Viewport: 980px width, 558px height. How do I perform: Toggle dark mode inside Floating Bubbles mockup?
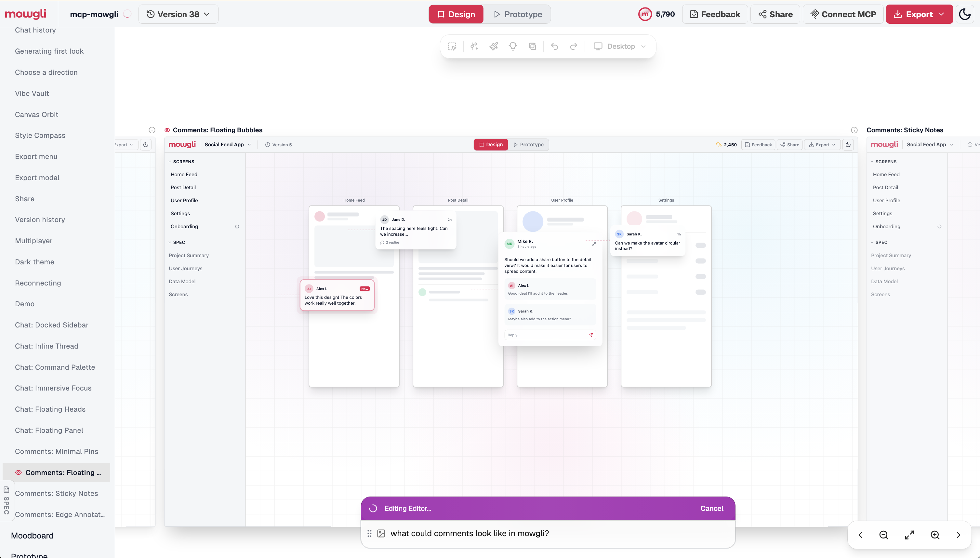tap(848, 145)
